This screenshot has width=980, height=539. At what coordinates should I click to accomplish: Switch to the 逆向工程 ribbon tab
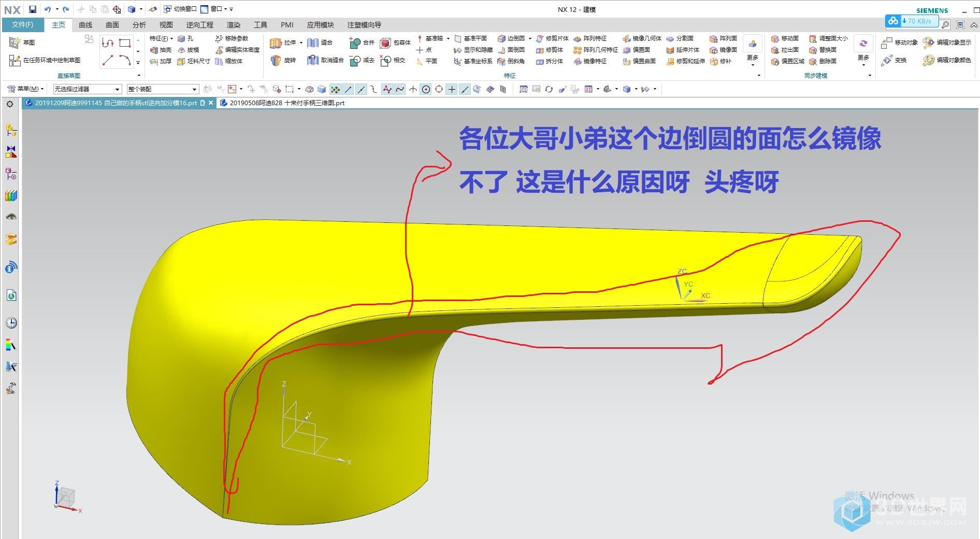click(200, 25)
